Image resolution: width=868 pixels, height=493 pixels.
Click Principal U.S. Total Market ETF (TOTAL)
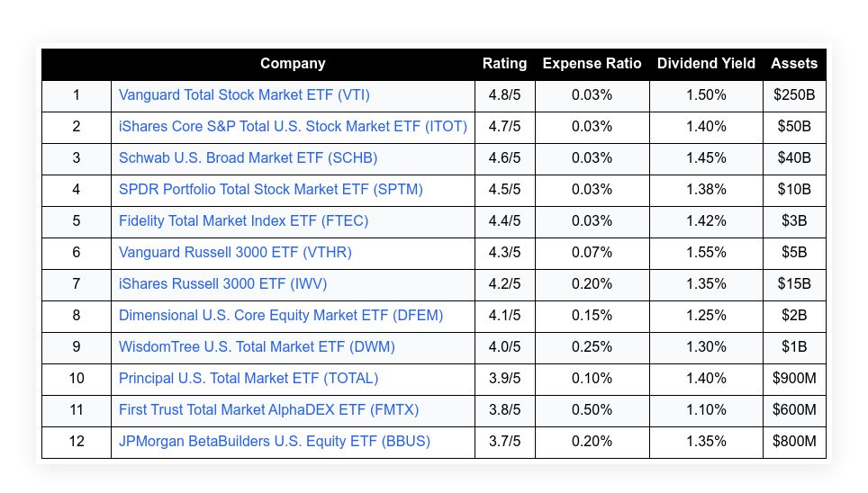(249, 378)
